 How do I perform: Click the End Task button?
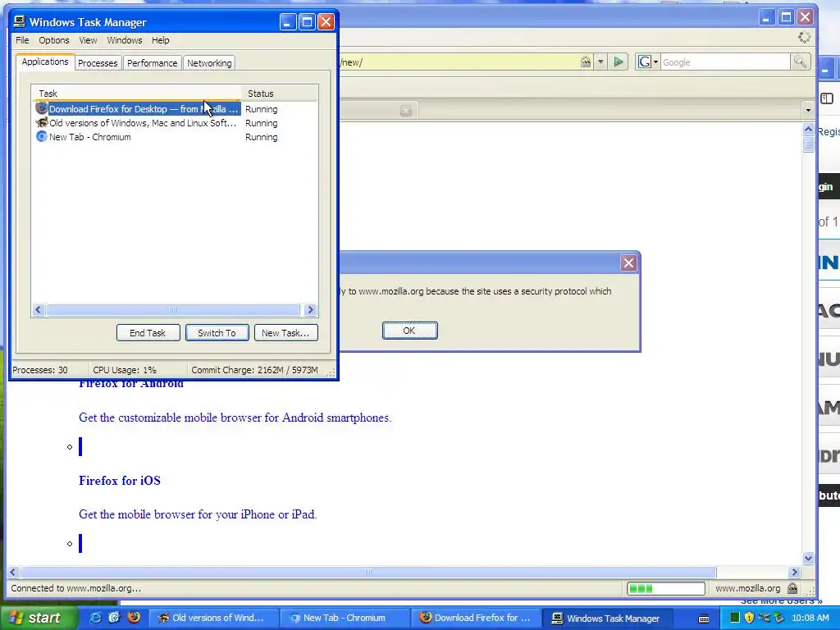point(148,333)
